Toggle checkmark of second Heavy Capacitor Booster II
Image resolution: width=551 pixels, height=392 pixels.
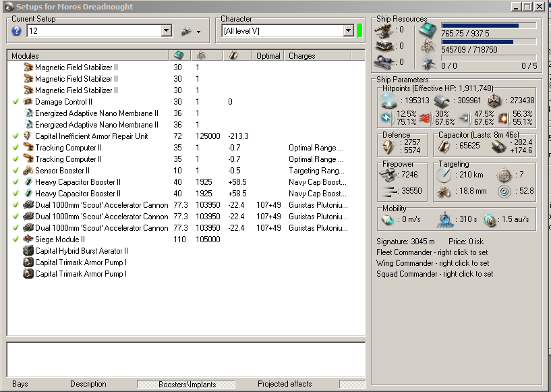(x=16, y=194)
